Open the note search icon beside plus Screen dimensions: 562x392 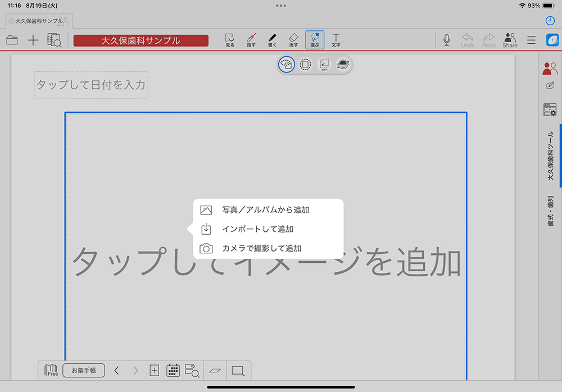(55, 40)
